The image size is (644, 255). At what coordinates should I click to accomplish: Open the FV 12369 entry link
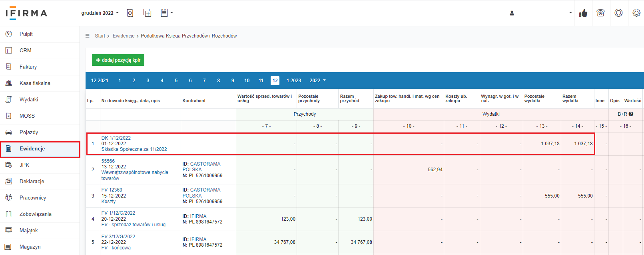click(x=112, y=190)
